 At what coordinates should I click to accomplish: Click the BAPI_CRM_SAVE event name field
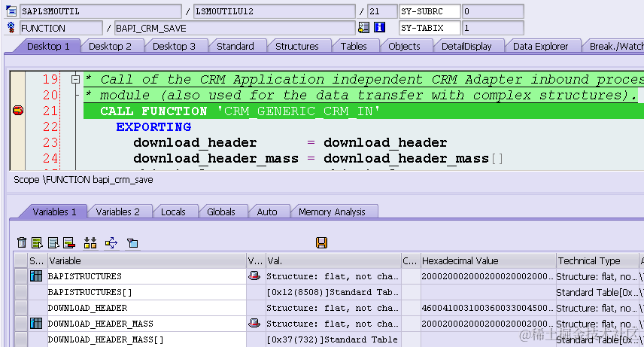pos(235,28)
